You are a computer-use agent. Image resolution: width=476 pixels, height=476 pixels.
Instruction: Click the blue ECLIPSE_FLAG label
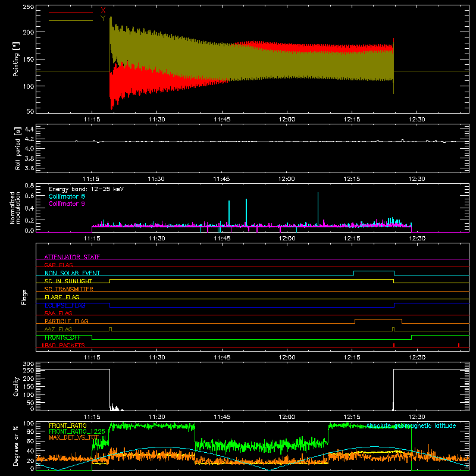click(x=65, y=305)
